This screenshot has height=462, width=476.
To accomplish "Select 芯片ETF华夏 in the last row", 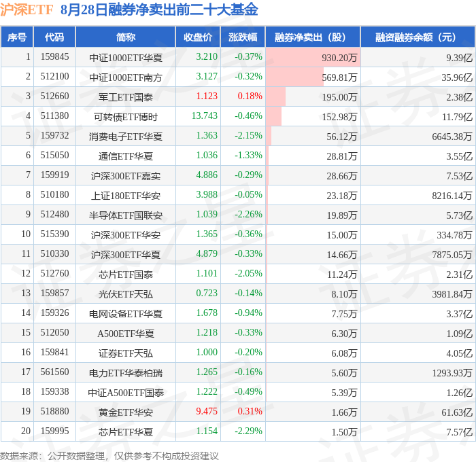I will point(126,432).
